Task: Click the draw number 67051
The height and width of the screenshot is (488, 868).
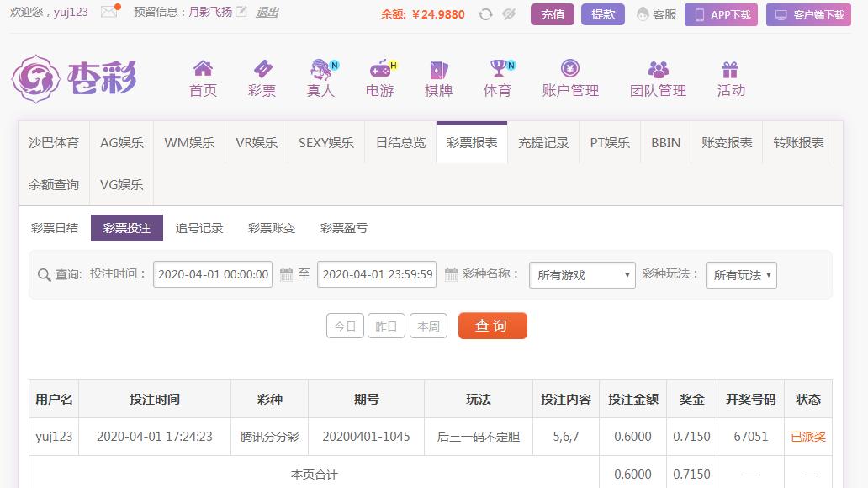Action: point(750,437)
